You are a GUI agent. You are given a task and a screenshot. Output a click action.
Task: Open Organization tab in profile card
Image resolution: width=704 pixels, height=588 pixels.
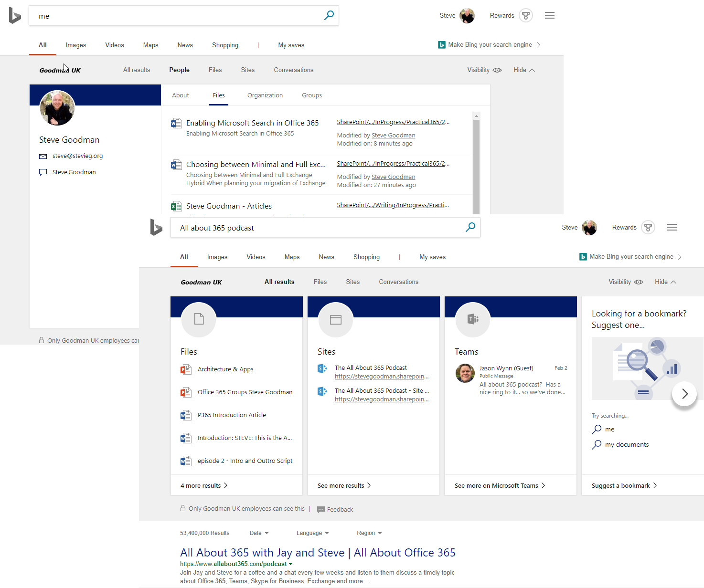(x=265, y=95)
